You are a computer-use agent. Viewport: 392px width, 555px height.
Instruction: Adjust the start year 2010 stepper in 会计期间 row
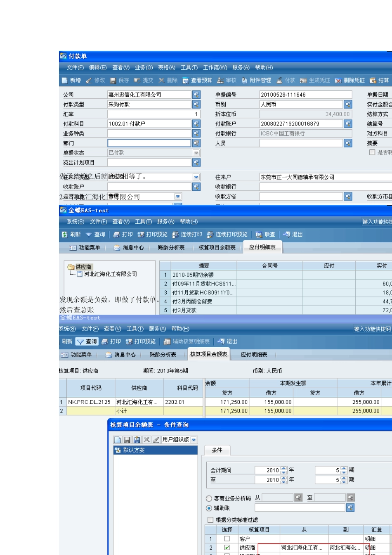tap(283, 470)
